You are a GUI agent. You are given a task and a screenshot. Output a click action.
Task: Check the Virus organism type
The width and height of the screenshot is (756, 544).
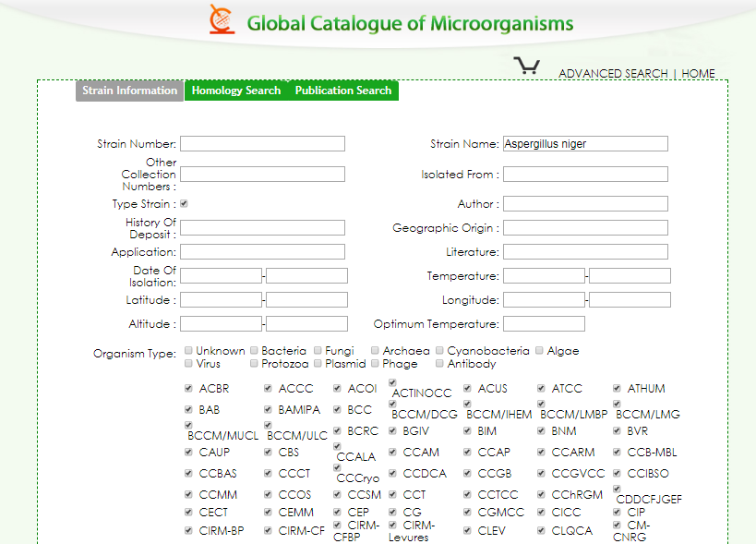pyautogui.click(x=188, y=363)
